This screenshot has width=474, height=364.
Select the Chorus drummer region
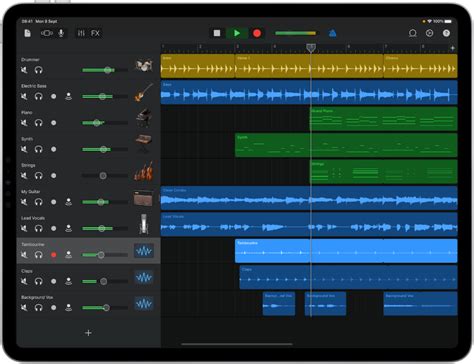click(x=420, y=66)
